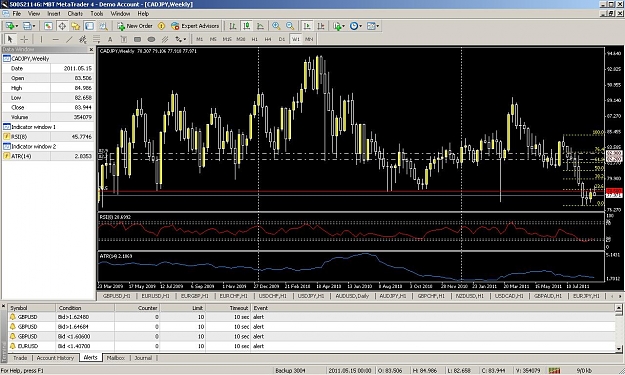Open the Arrows shapes dropdown
The height and width of the screenshot is (375, 625).
pyautogui.click(x=180, y=39)
